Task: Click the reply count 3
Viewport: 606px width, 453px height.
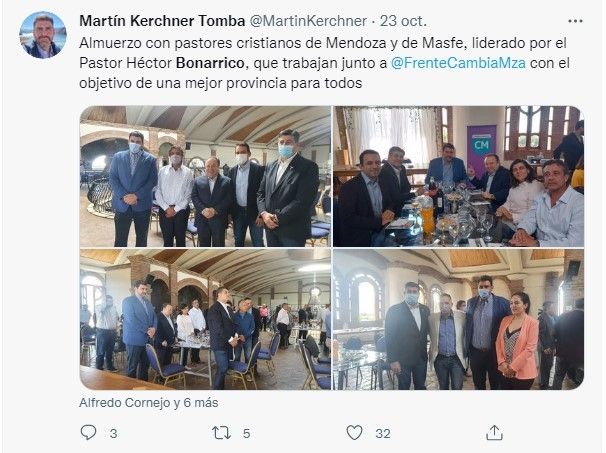Action: 113,433
